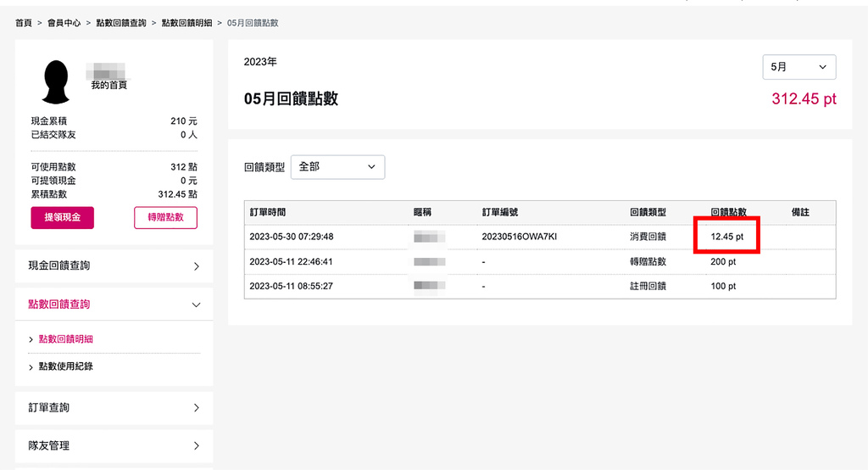Click the 200 pt points cell
The image size is (868, 470).
[723, 261]
